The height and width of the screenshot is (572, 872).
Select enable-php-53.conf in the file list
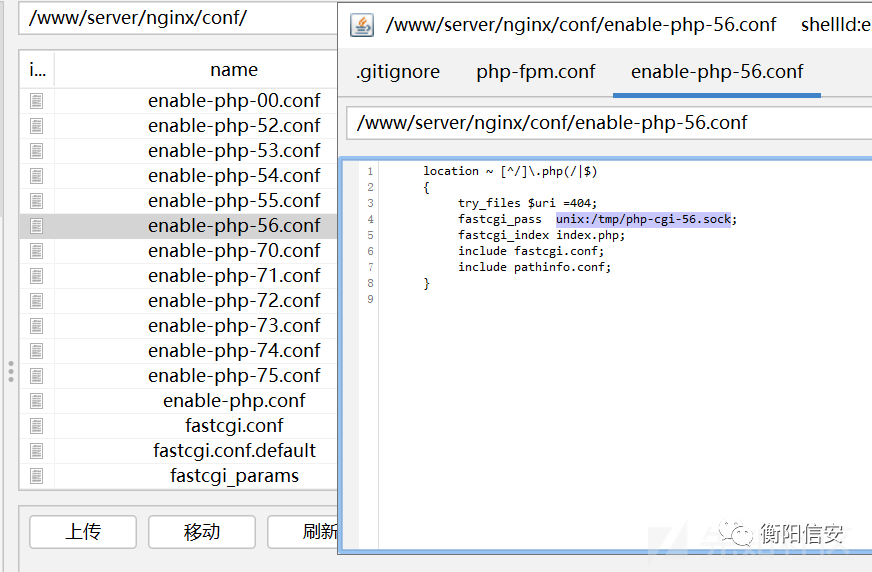coord(234,151)
